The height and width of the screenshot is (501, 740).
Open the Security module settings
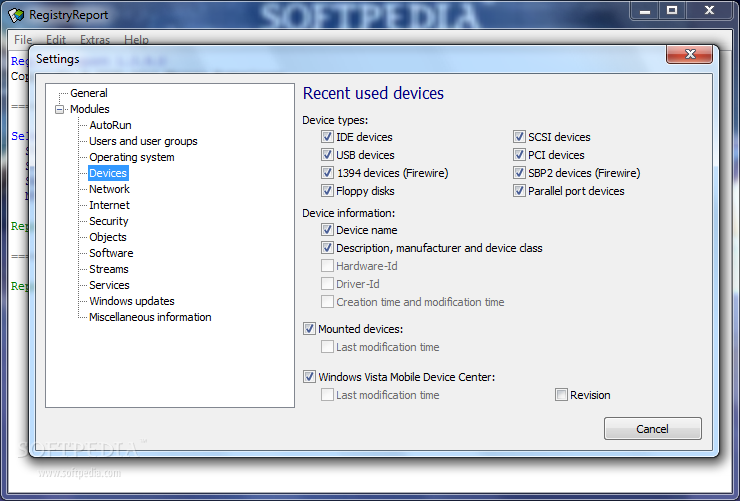[109, 221]
